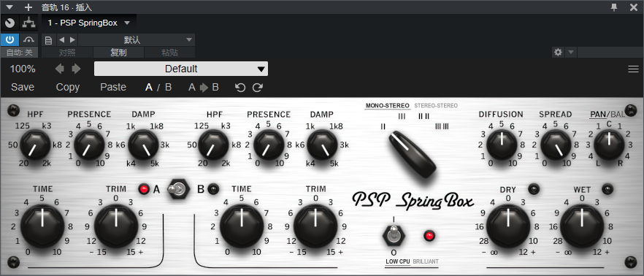Redo with the clockwise arrow icon
The width and height of the screenshot is (644, 276).
[x=258, y=87]
